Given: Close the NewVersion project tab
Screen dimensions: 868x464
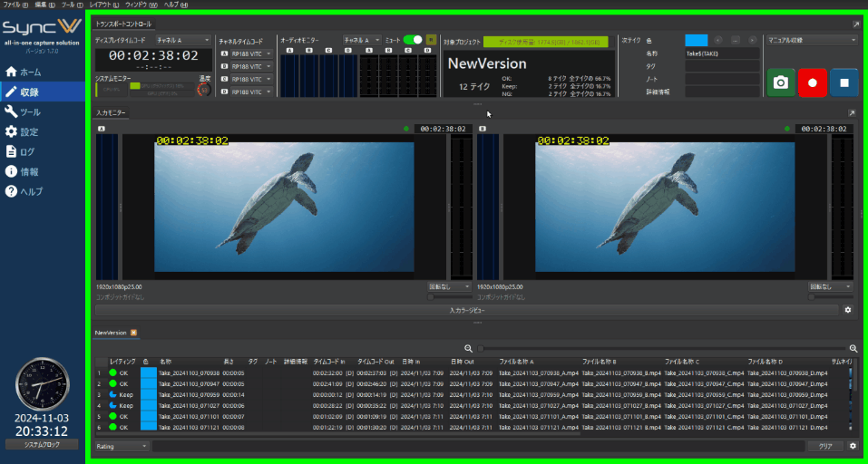Looking at the screenshot, I should pos(134,333).
